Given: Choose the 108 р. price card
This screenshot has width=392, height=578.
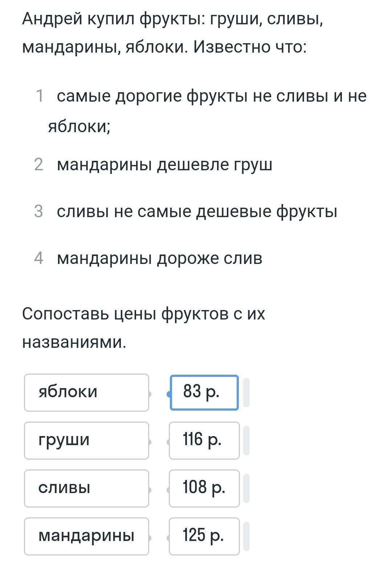Looking at the screenshot, I should [204, 488].
